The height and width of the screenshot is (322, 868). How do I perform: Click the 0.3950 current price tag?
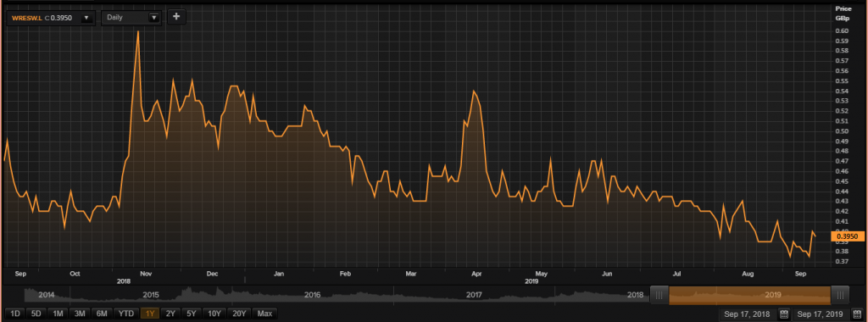(847, 236)
